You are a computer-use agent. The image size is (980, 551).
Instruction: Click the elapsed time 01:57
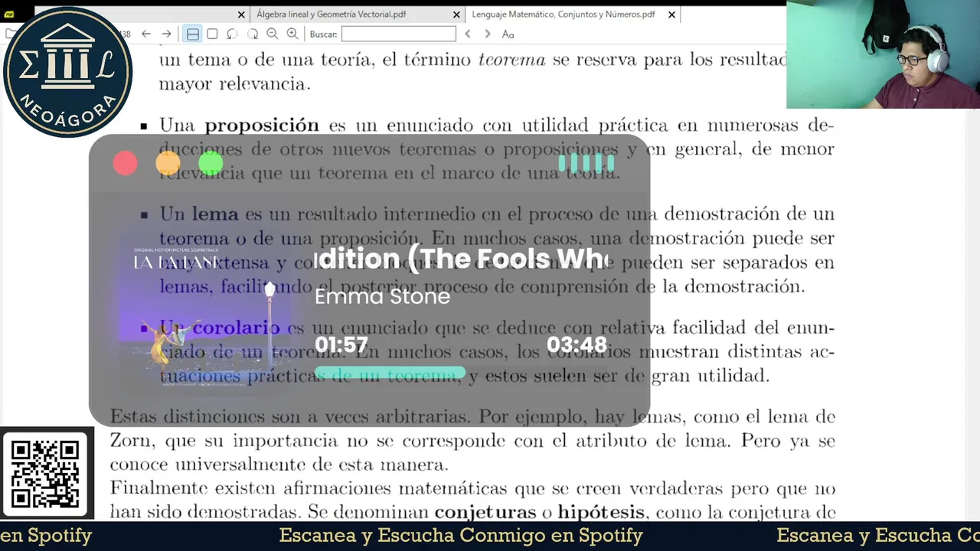tap(341, 345)
